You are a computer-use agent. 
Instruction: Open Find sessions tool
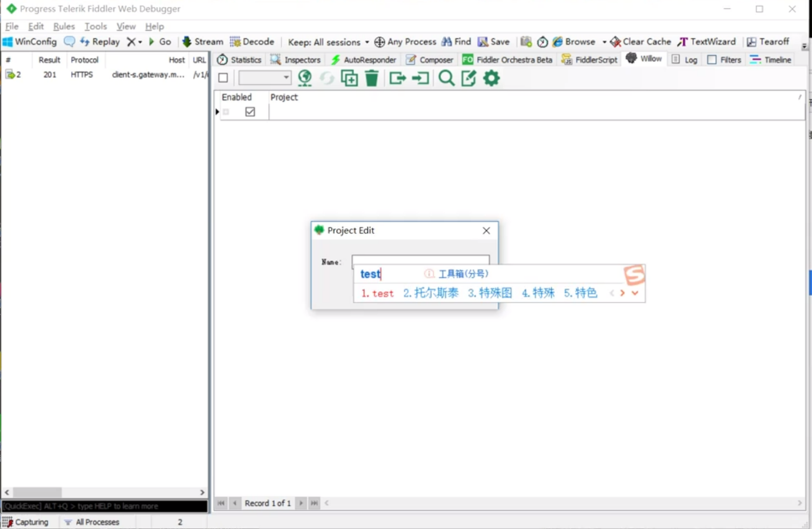[457, 42]
